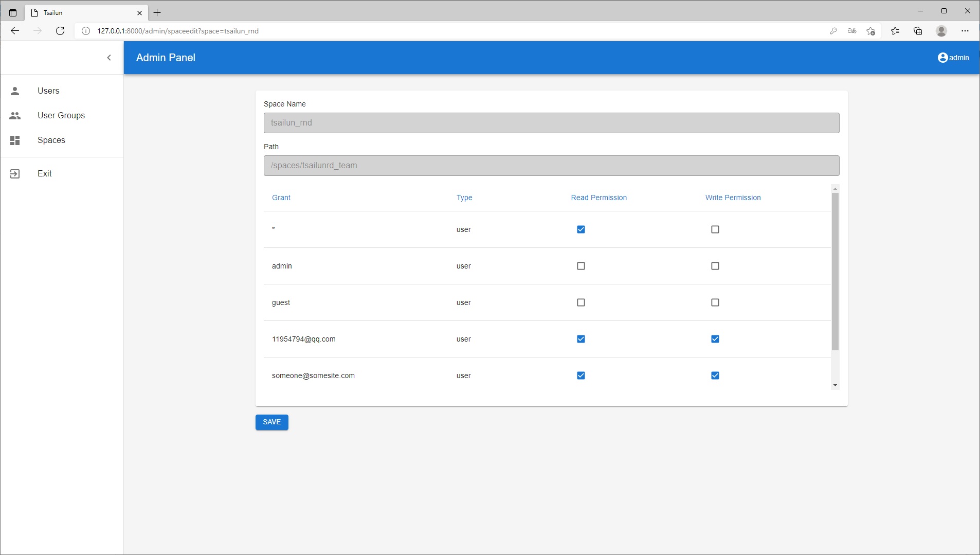This screenshot has height=555, width=980.
Task: Click the Admin Panel title
Action: [x=166, y=58]
